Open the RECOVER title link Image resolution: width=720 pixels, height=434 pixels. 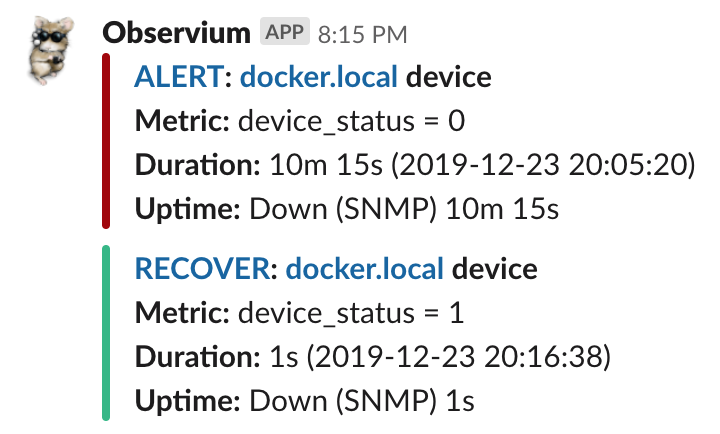click(x=202, y=269)
